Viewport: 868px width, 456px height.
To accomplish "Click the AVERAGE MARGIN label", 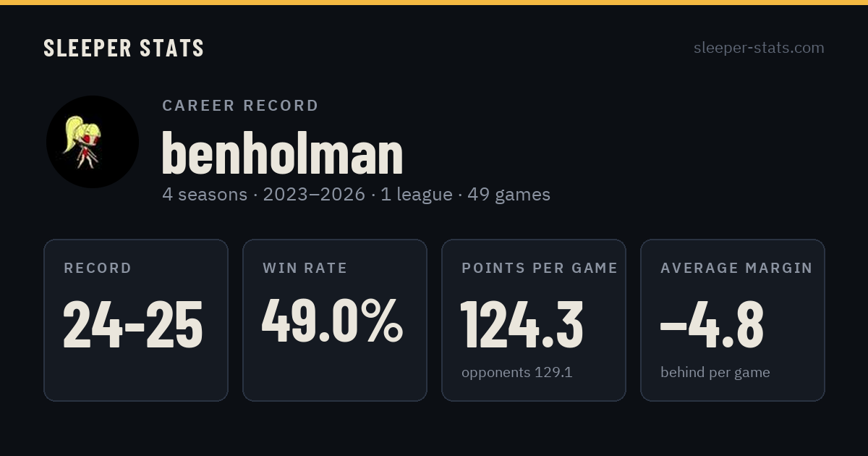I will pos(736,269).
